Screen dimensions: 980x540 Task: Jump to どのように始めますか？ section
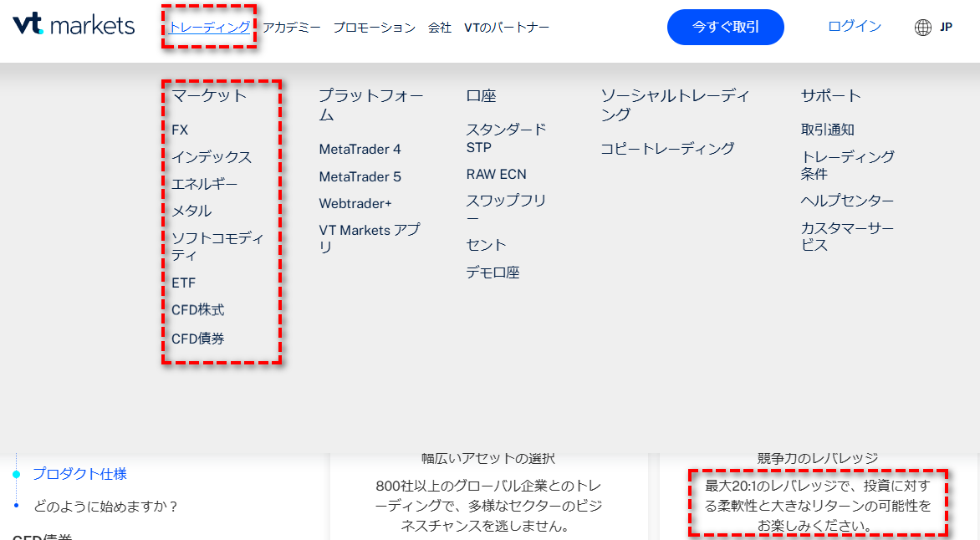pyautogui.click(x=105, y=507)
